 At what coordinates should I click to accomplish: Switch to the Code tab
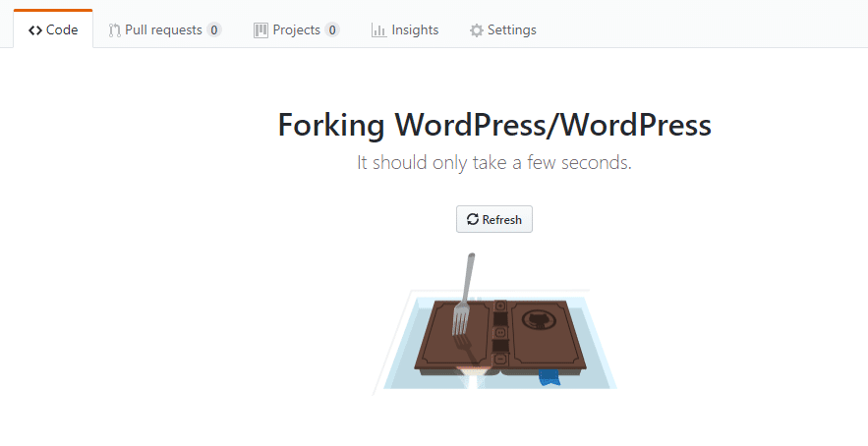pyautogui.click(x=53, y=30)
